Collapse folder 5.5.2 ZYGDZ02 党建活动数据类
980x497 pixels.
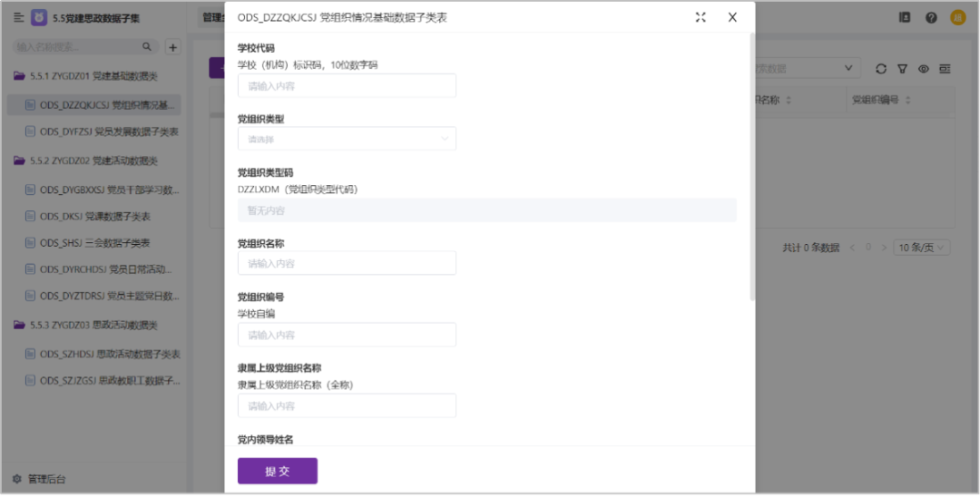point(93,161)
